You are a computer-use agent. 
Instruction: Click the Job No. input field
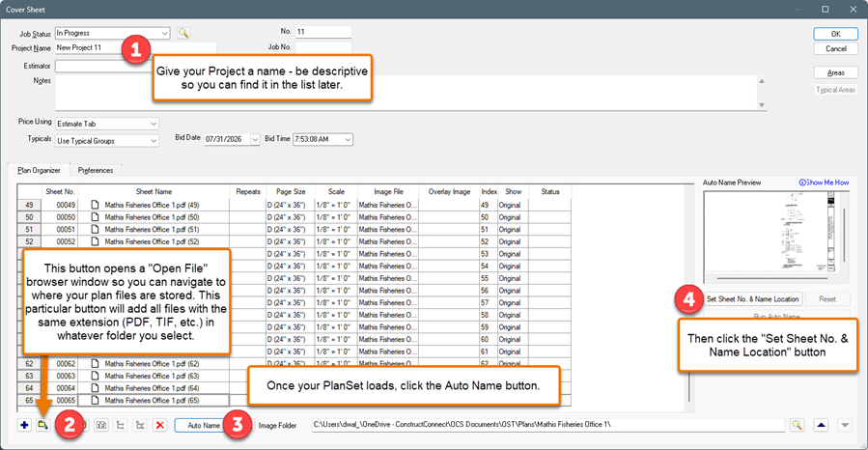point(323,47)
